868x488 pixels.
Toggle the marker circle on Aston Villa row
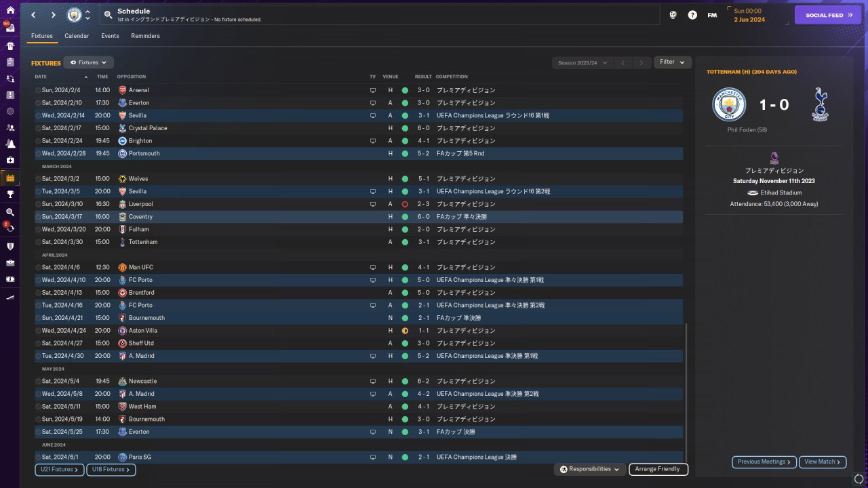38,331
